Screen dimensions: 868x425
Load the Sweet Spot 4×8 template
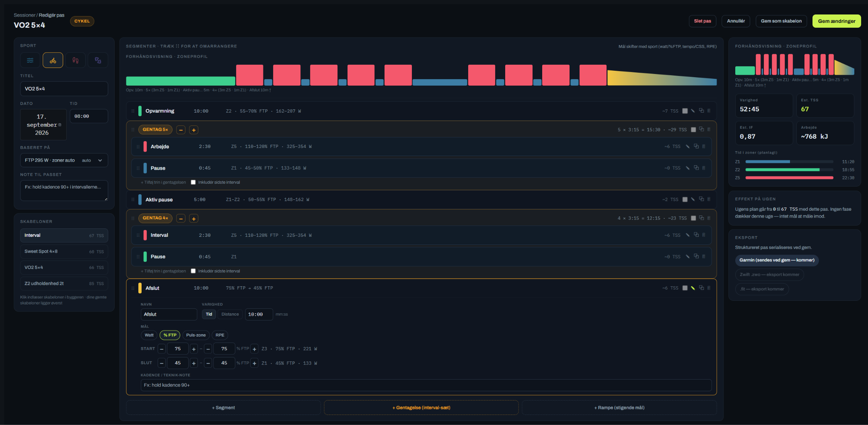pos(64,252)
